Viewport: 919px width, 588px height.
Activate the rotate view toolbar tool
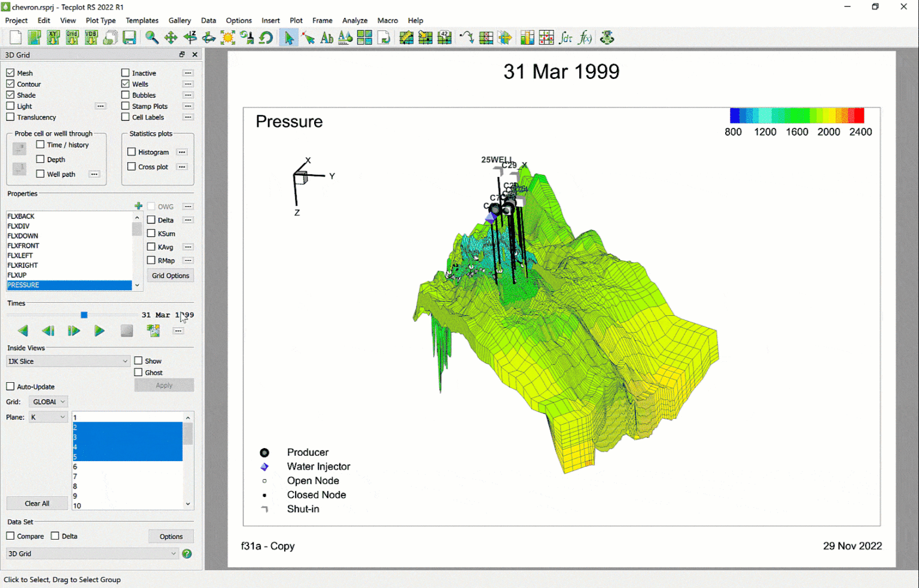click(x=208, y=37)
